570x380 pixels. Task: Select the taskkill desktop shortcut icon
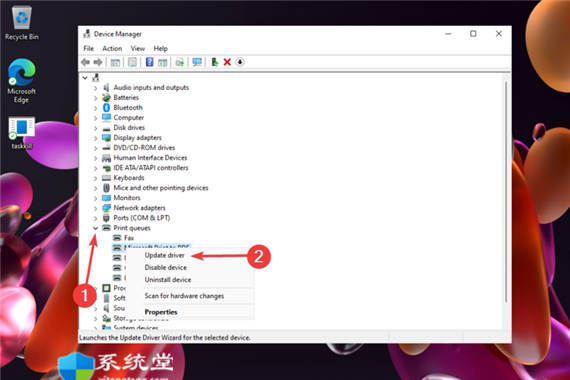[x=21, y=133]
